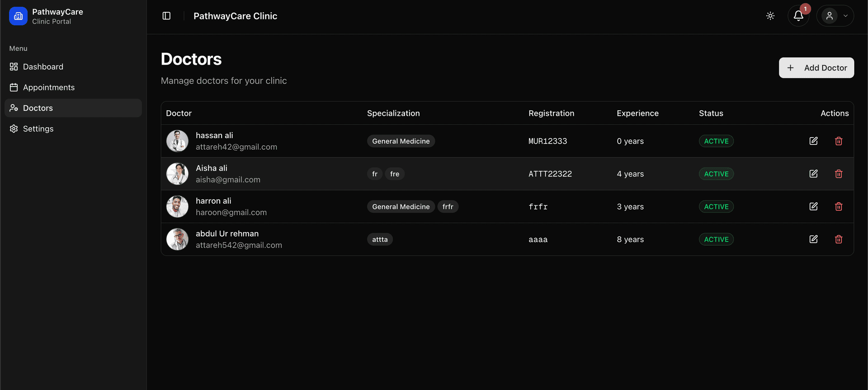This screenshot has height=390, width=868.
Task: Click abdul Ur rehman's avatar photo
Action: pyautogui.click(x=177, y=239)
